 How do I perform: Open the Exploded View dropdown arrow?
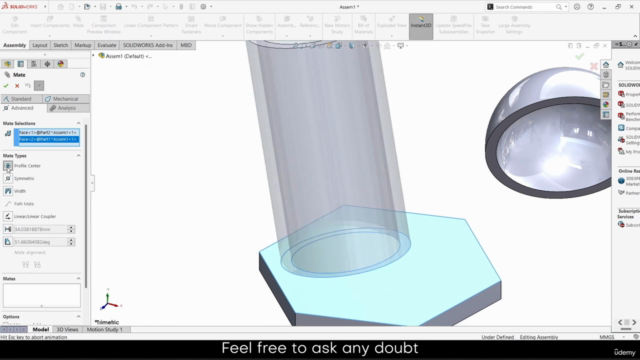[x=391, y=36]
